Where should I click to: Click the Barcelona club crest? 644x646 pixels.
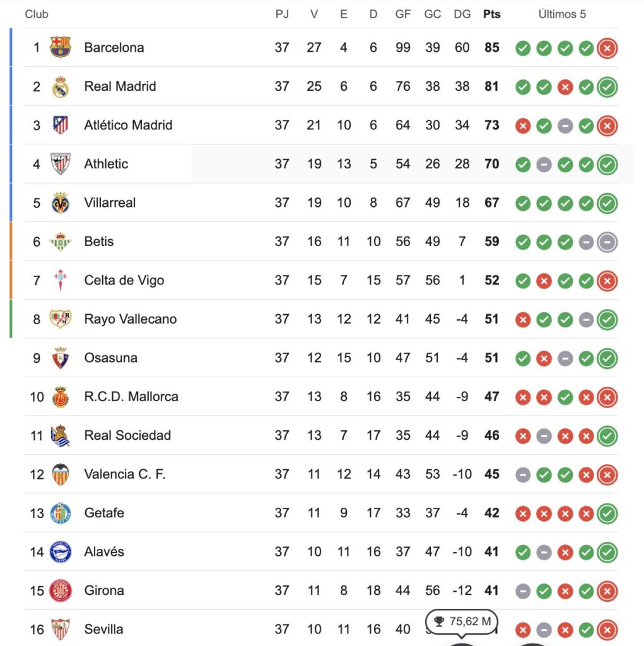61,47
